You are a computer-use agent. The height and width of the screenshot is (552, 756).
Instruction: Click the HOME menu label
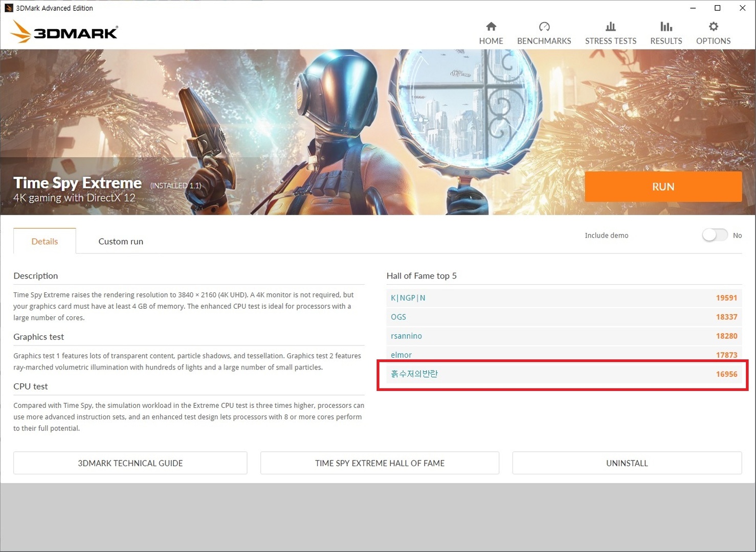pyautogui.click(x=491, y=41)
